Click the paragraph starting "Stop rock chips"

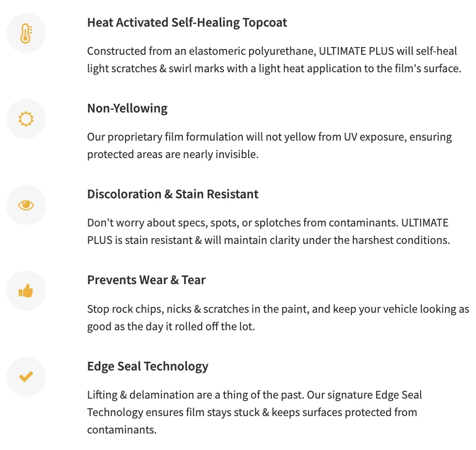click(278, 318)
